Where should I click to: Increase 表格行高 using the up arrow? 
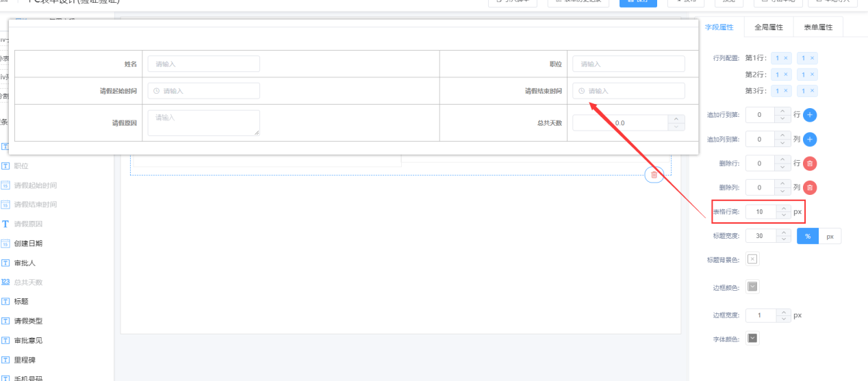coord(783,208)
